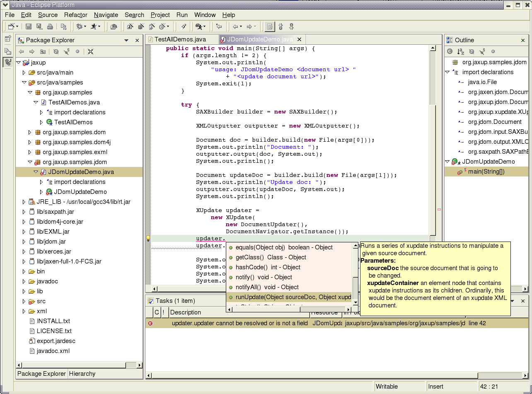Open the Project menu
Viewport: 532px width, 394px height.
[160, 15]
